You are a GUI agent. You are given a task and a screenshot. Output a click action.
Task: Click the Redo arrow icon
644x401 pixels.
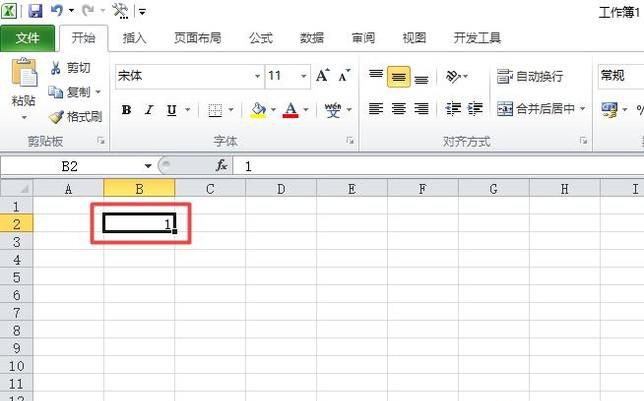point(87,11)
